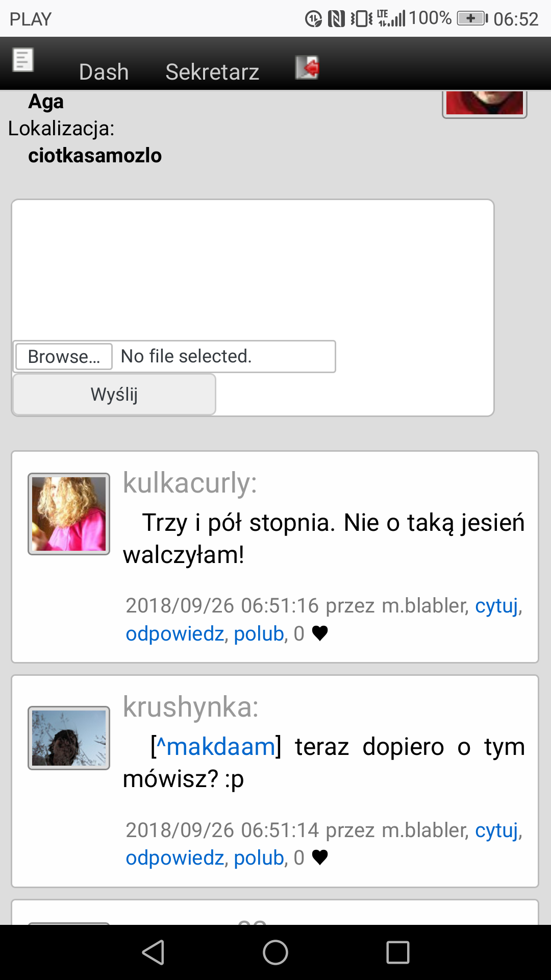Tap the document page icon in header
This screenshot has height=980, width=551.
[23, 60]
